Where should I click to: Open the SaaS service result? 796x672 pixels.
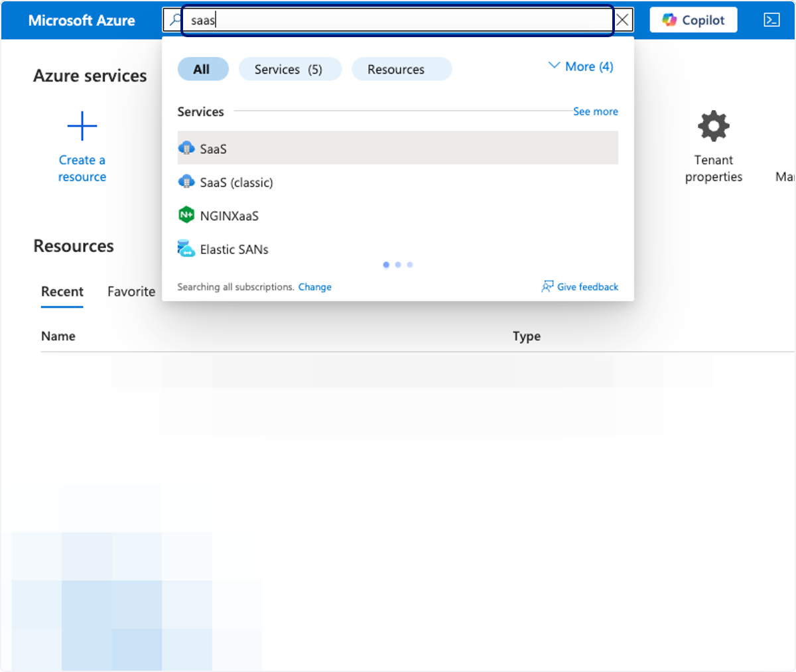(397, 148)
